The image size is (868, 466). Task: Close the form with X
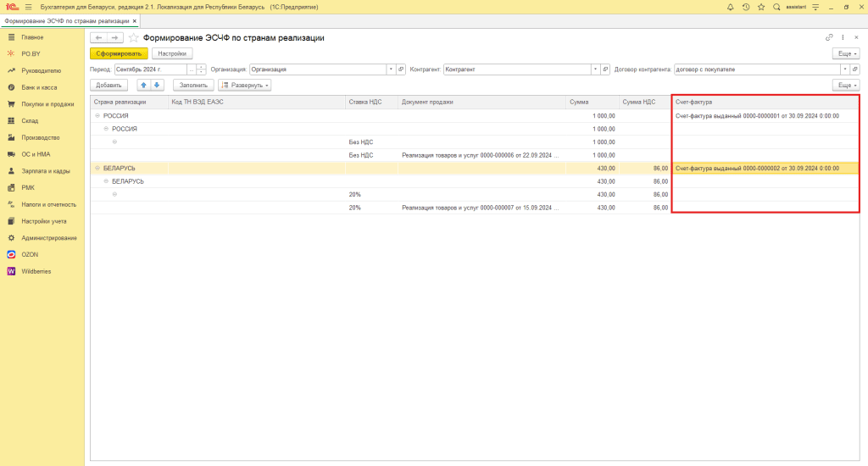tap(856, 37)
